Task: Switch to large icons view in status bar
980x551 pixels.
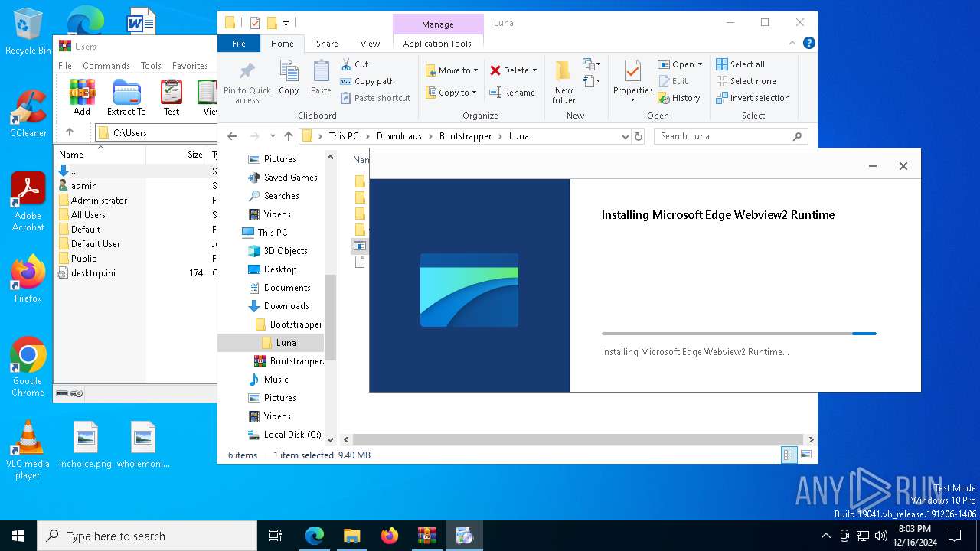Action: [x=805, y=455]
